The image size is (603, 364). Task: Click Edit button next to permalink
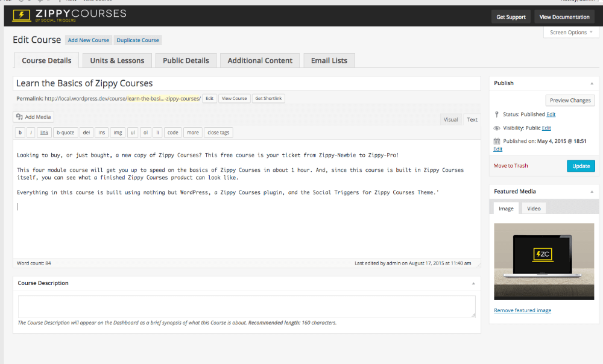[x=210, y=98]
